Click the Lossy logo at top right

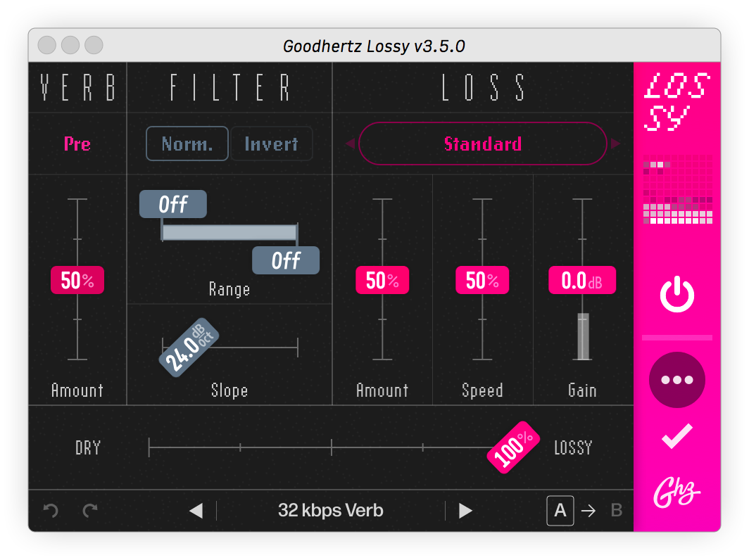tap(677, 102)
